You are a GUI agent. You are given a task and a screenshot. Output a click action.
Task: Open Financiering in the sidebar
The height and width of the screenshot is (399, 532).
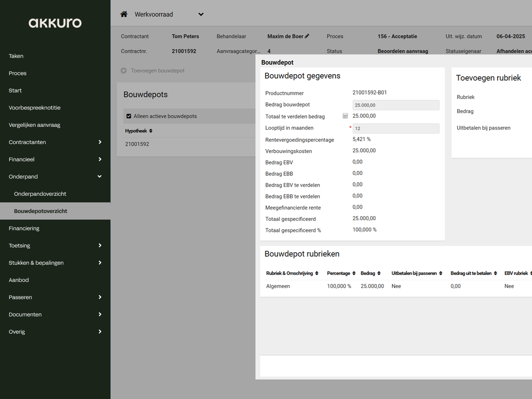pos(55,228)
